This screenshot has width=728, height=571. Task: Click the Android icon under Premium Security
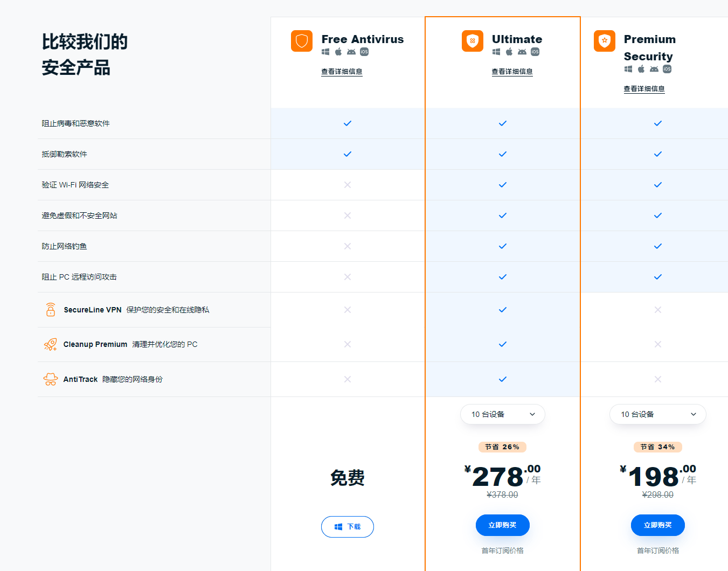654,69
